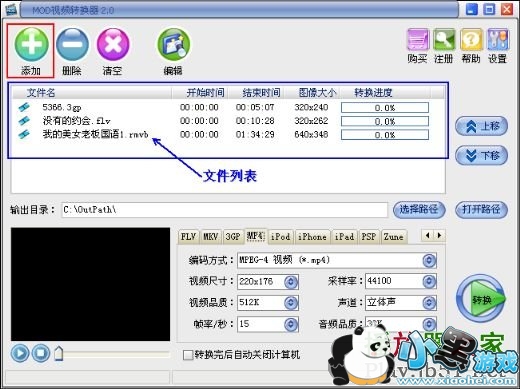Click the progress bar for 5366.3gp

(385, 108)
